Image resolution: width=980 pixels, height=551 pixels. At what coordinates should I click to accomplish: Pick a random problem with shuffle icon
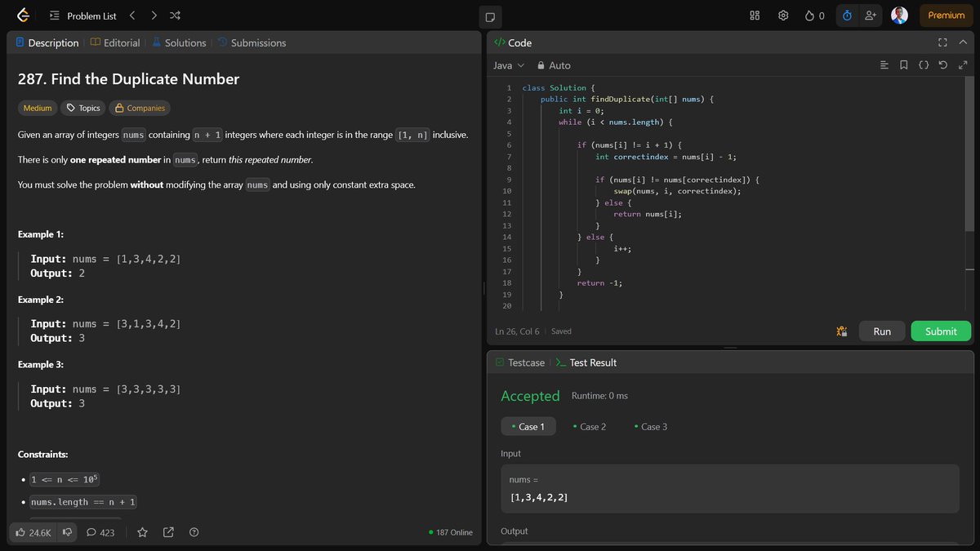click(175, 16)
